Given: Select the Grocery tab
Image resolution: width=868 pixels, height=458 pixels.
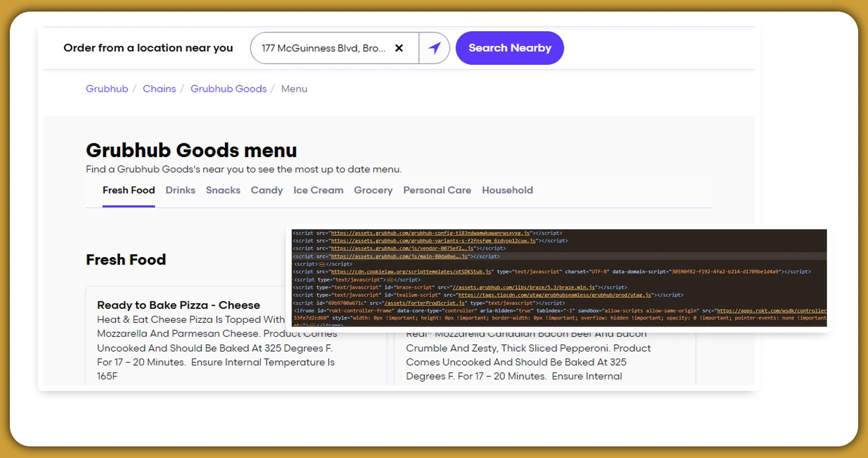Looking at the screenshot, I should pos(373,190).
